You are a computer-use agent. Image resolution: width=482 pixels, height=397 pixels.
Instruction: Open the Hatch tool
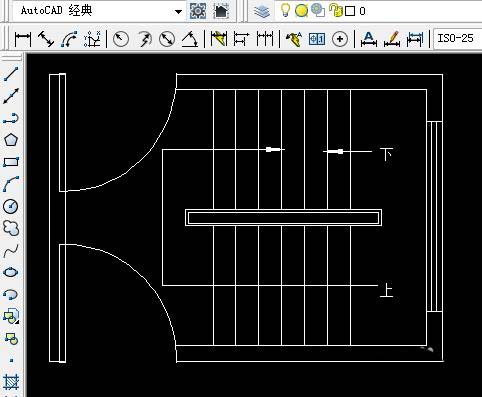tap(11, 382)
